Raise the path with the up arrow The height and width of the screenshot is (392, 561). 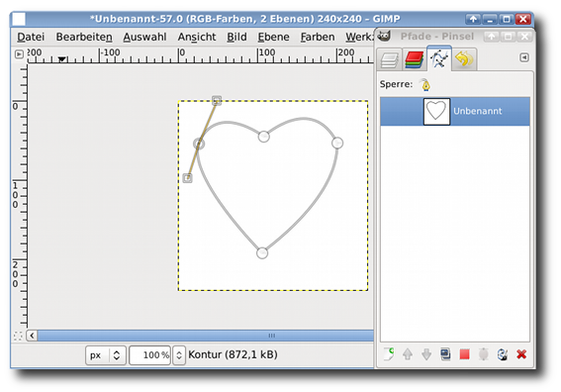[x=408, y=354]
